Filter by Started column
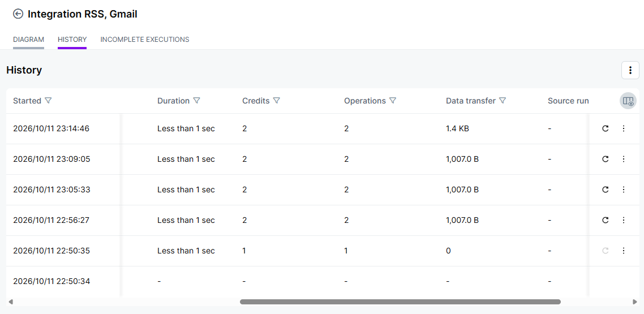The height and width of the screenshot is (314, 644). tap(48, 101)
